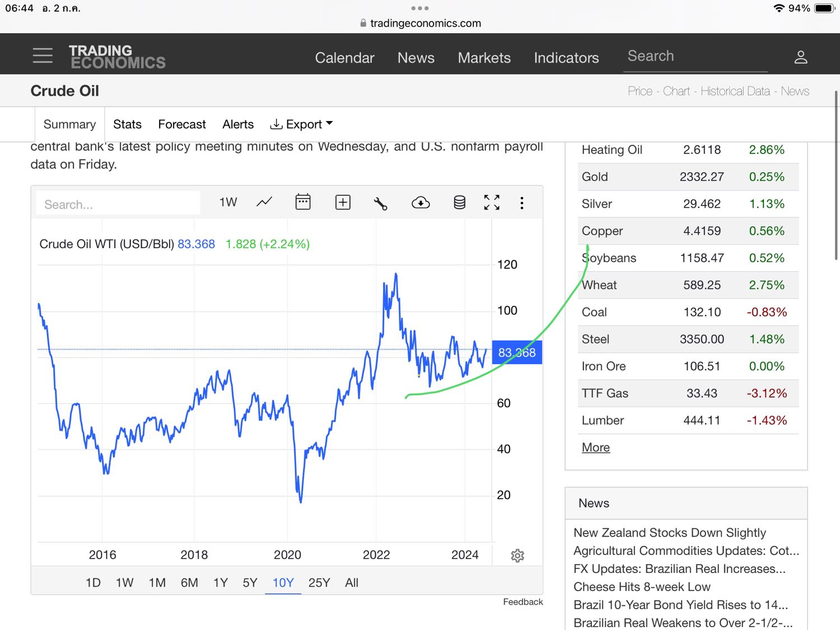
Task: Open the chart calendar date picker
Action: pyautogui.click(x=303, y=202)
